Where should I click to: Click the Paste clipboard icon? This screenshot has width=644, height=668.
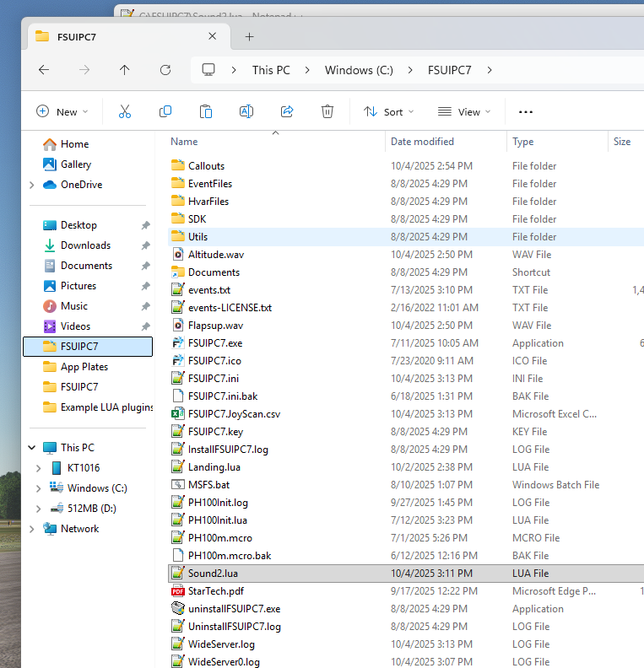(205, 111)
